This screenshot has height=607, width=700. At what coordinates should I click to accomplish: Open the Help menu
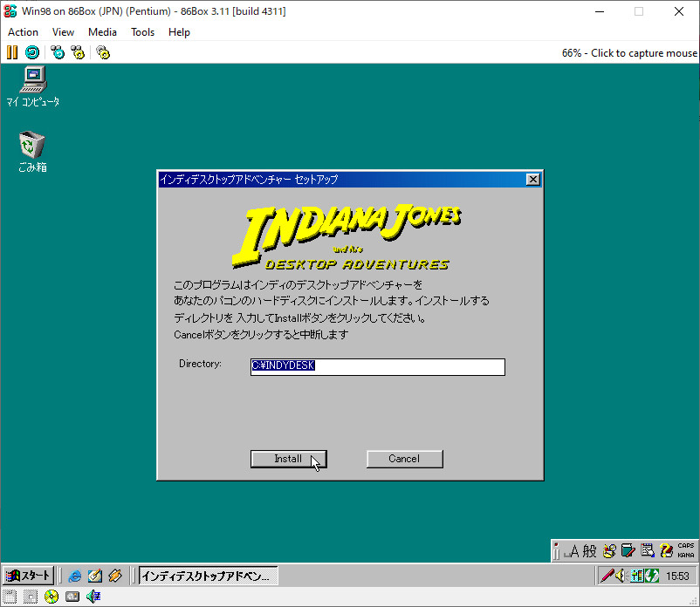click(x=179, y=32)
